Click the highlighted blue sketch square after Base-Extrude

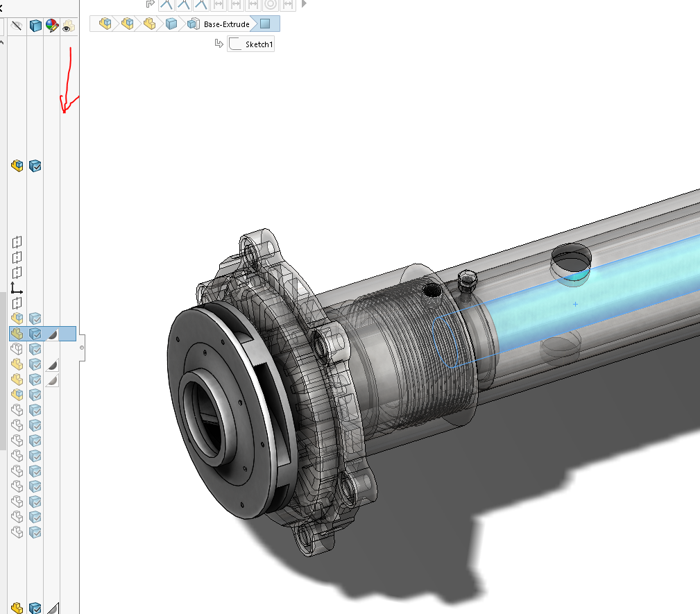(x=266, y=23)
